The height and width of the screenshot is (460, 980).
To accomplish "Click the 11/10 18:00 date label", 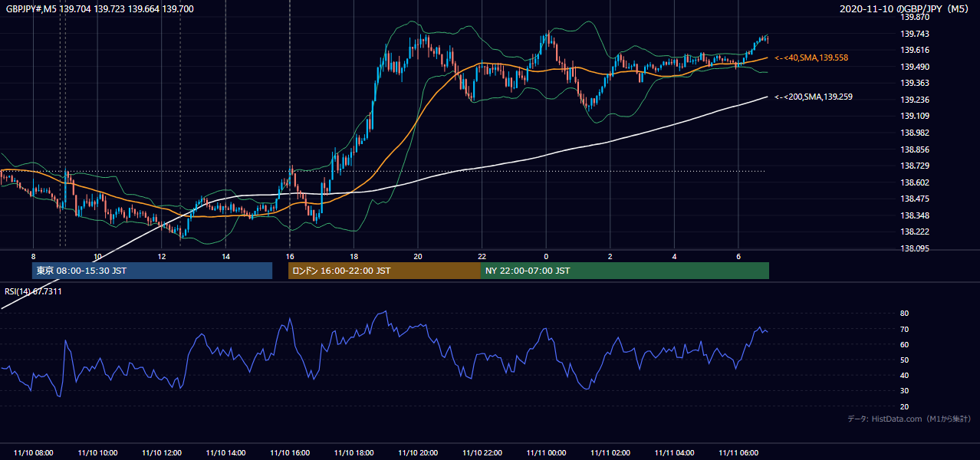I will (354, 453).
